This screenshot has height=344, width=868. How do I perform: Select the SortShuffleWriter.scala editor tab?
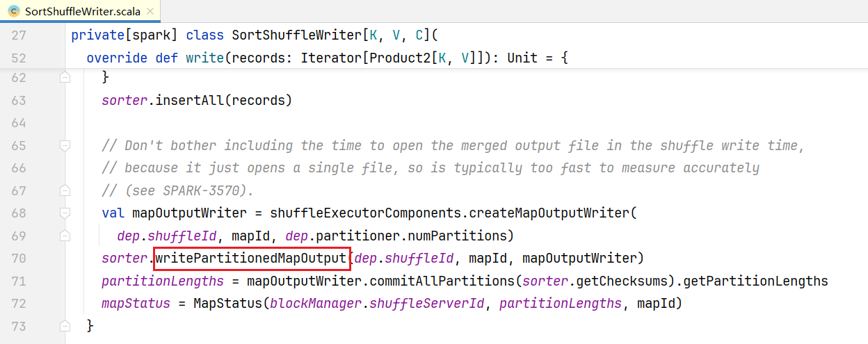(80, 12)
